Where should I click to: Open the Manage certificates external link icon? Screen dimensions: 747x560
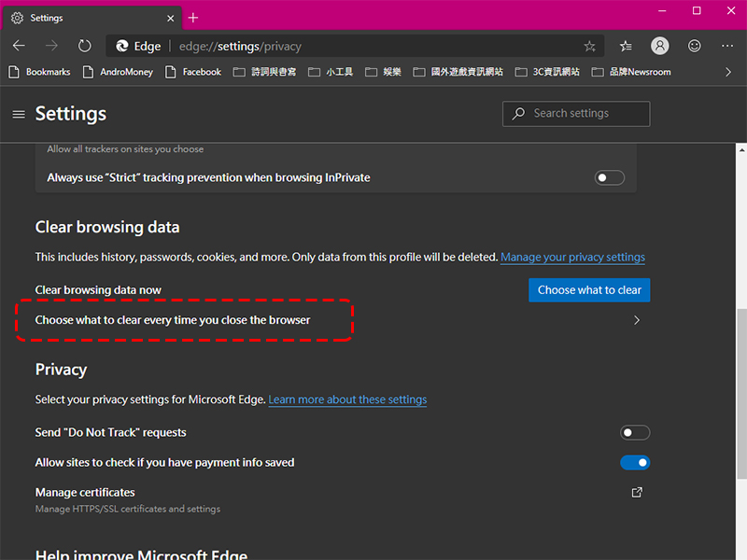637,493
